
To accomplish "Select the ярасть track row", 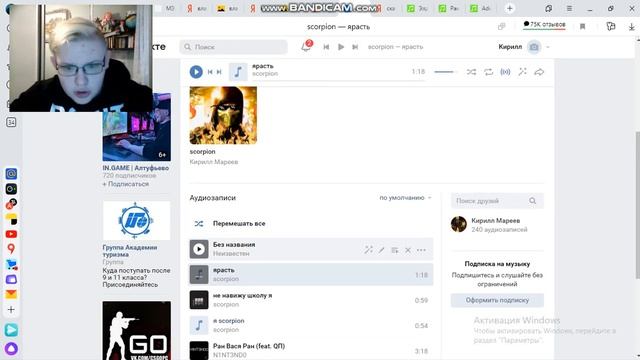I will (x=311, y=274).
